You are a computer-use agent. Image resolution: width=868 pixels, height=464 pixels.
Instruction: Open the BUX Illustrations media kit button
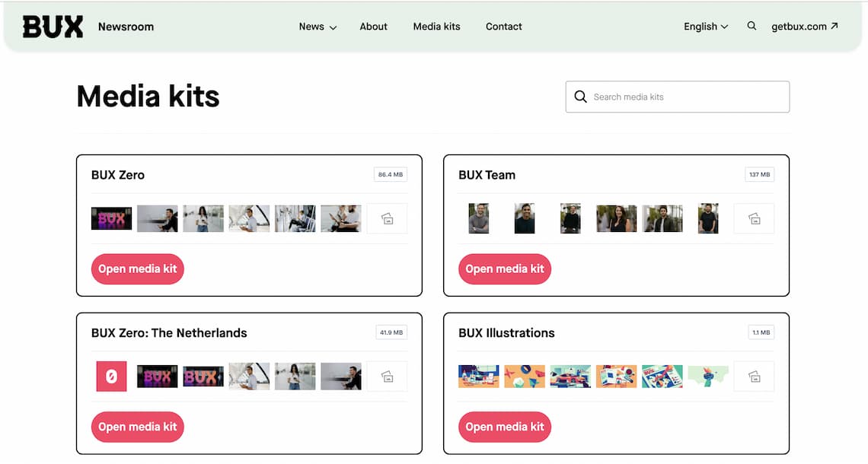click(x=505, y=427)
